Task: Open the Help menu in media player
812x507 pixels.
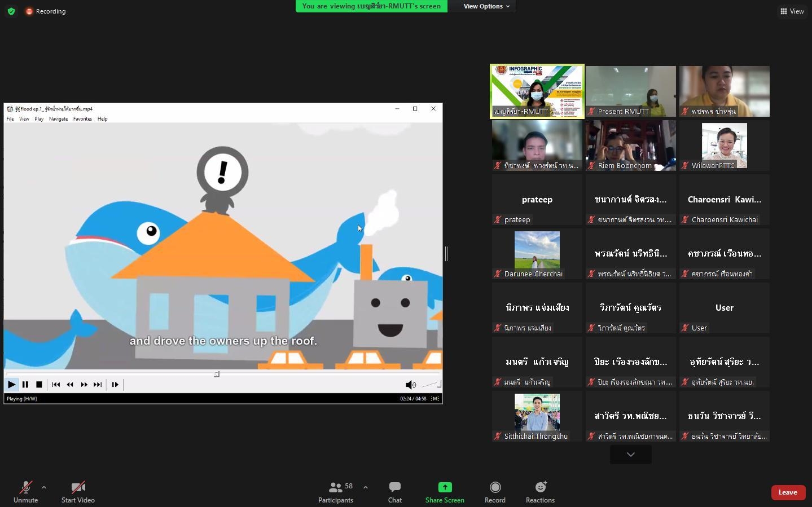Action: click(x=102, y=119)
